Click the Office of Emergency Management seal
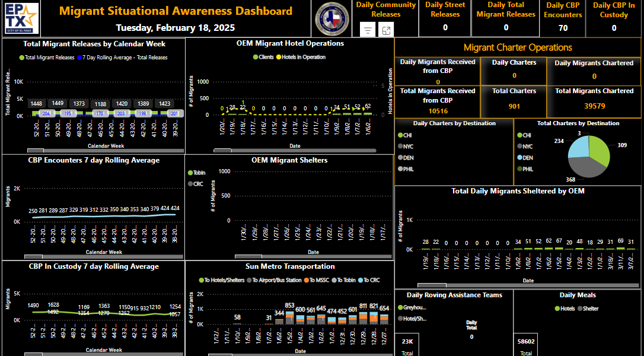This screenshot has width=644, height=356. pos(332,19)
